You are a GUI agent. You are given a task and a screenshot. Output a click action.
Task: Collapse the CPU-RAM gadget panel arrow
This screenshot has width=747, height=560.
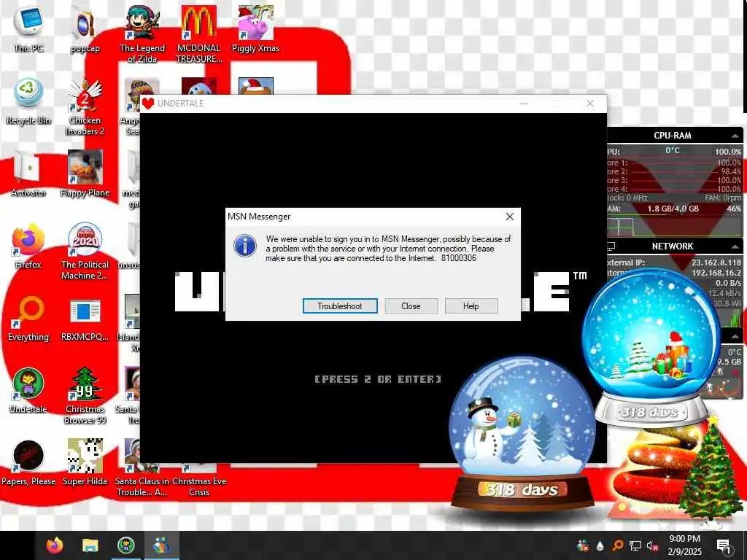[x=735, y=136]
